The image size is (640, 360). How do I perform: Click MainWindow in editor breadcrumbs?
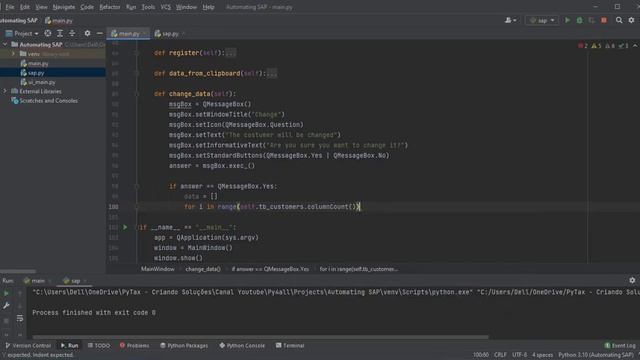(158, 269)
